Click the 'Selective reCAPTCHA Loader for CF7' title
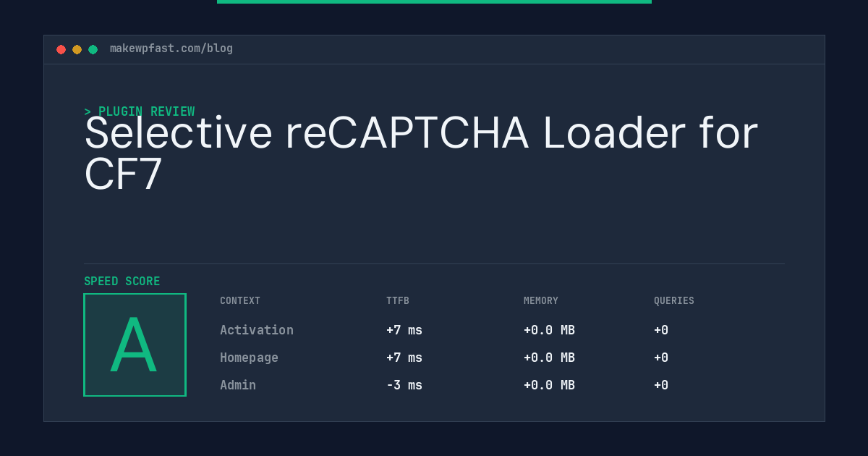The image size is (868, 456). point(421,153)
